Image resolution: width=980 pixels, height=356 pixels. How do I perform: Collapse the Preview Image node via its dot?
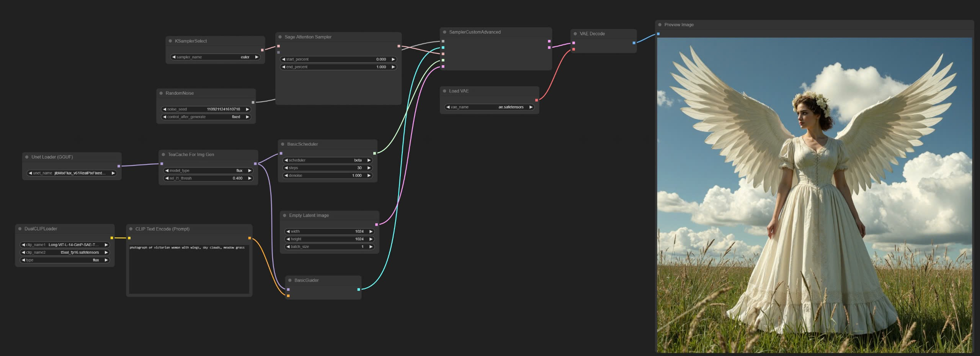[660, 25]
